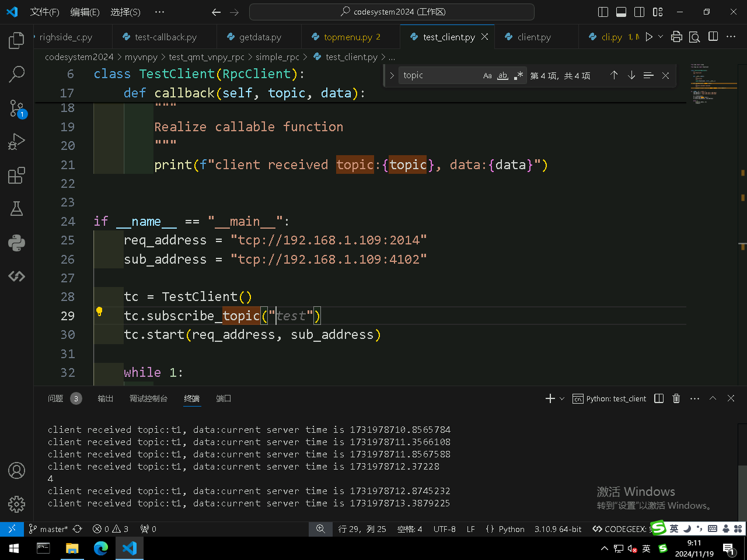Go to next search match arrow
The width and height of the screenshot is (747, 560).
pyautogui.click(x=631, y=75)
